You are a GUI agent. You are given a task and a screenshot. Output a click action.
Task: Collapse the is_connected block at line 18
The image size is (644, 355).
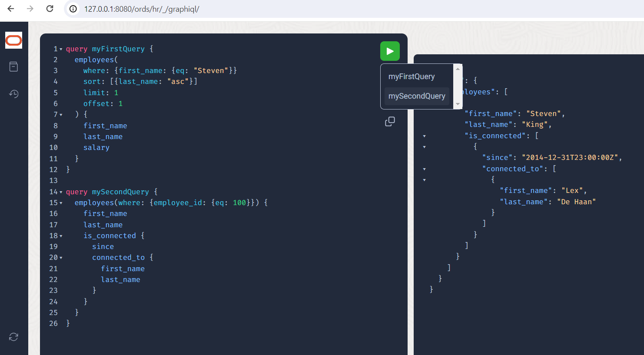pyautogui.click(x=61, y=236)
